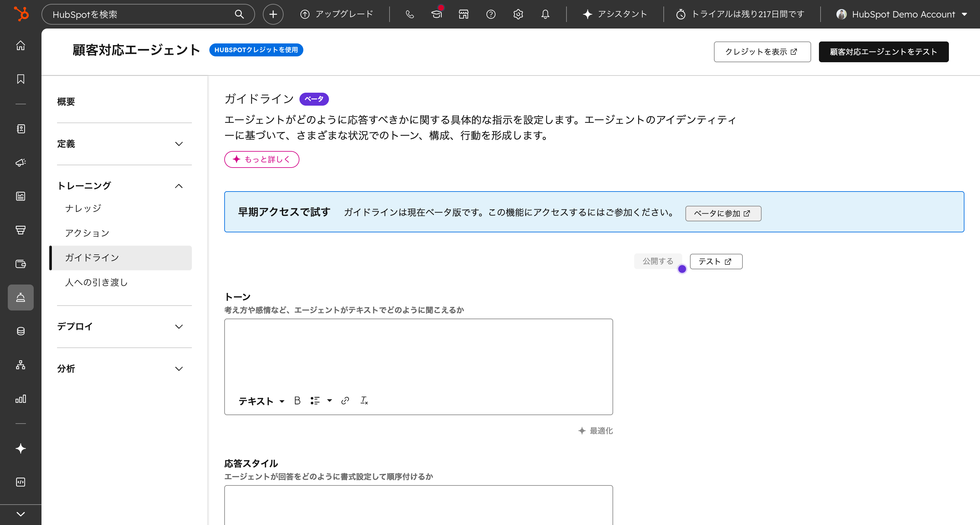Click the HubSpot sprocket logo
This screenshot has height=525, width=980.
[x=21, y=14]
